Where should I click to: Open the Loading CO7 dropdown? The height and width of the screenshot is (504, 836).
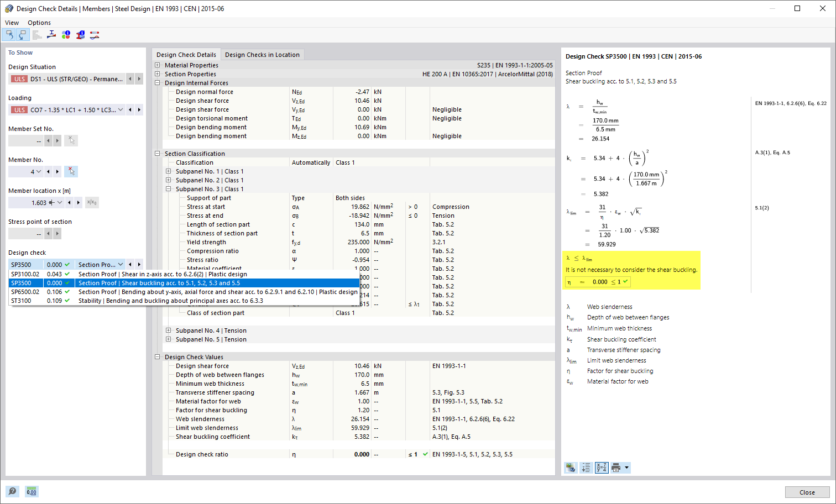(x=121, y=110)
